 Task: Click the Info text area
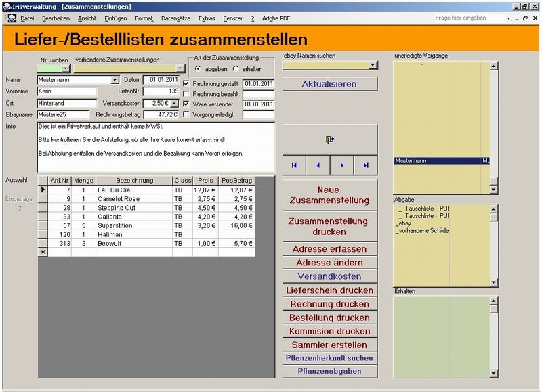(156, 147)
